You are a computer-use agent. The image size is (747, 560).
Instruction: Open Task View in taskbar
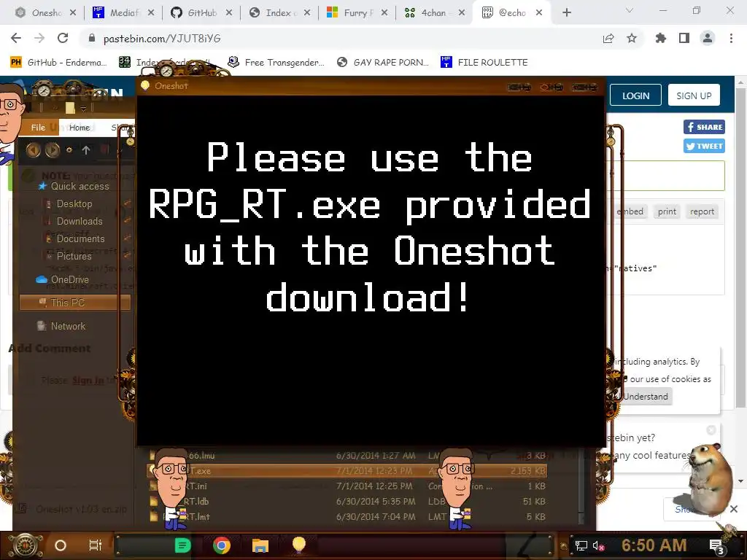click(96, 545)
